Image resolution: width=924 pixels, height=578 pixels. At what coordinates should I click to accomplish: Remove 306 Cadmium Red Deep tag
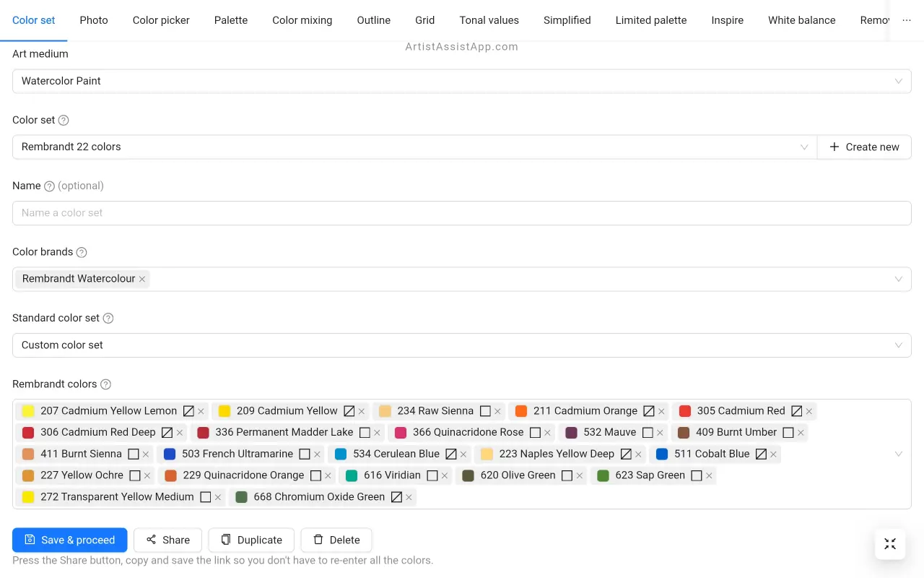click(x=180, y=433)
